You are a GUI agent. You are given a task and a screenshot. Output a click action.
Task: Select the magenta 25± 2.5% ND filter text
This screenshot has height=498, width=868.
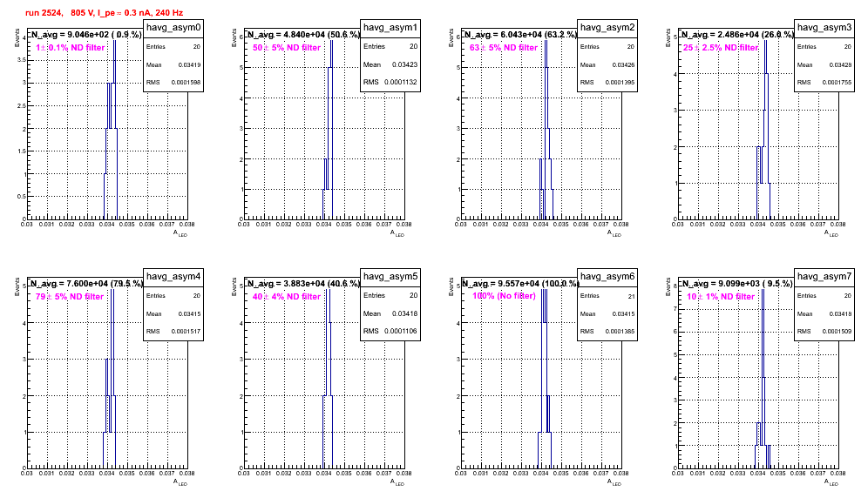pyautogui.click(x=720, y=48)
